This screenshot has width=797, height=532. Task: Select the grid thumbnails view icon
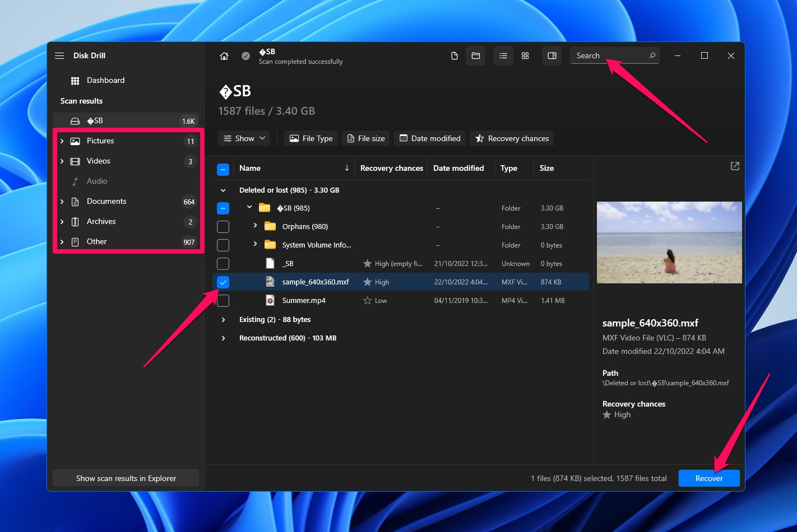click(525, 56)
